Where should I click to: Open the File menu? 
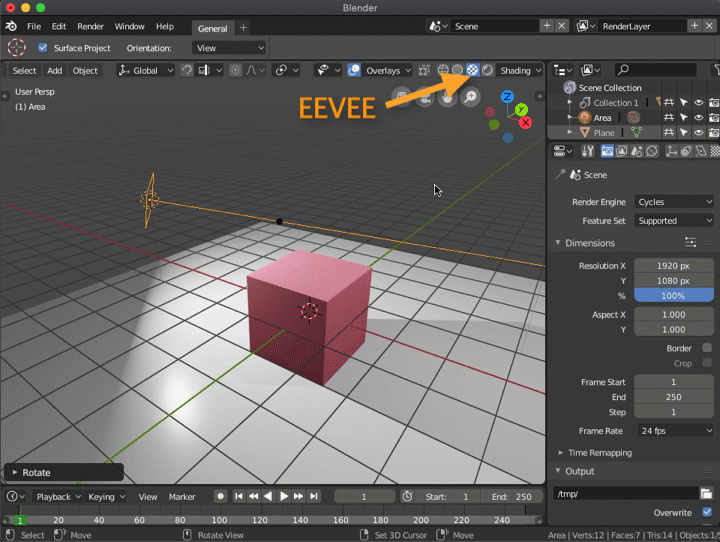[34, 26]
